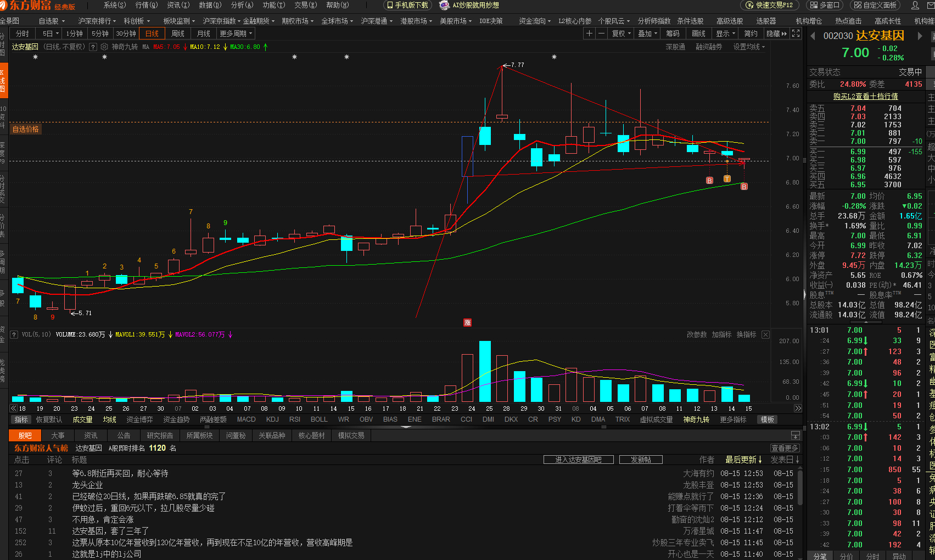Select 月线 monthly period
Viewport: 935px width, 560px height.
click(x=204, y=33)
